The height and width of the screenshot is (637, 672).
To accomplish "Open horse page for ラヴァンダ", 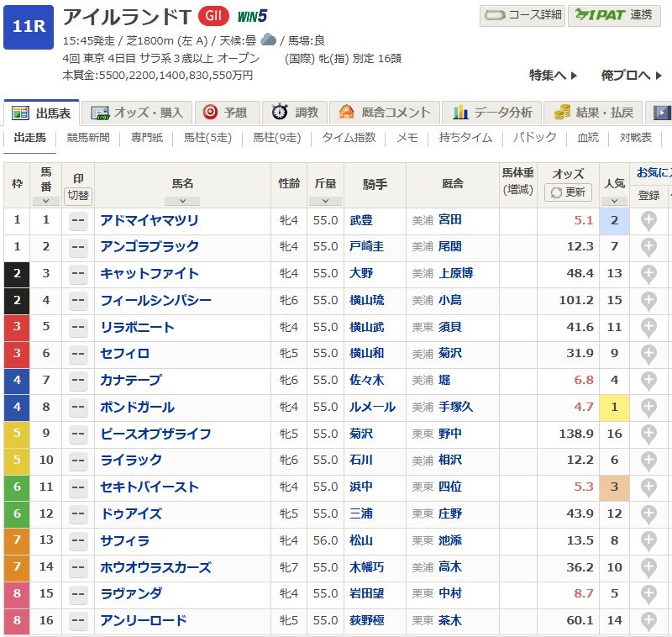I will [x=132, y=594].
